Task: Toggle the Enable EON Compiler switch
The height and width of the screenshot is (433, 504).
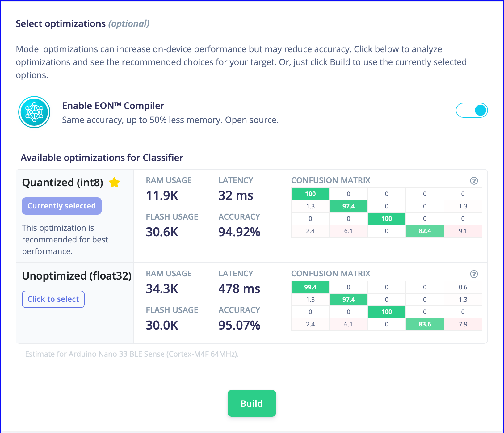Action: point(472,110)
